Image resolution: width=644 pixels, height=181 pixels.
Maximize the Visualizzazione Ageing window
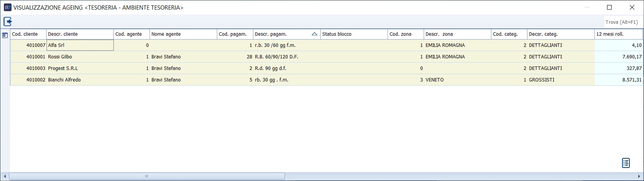(609, 7)
